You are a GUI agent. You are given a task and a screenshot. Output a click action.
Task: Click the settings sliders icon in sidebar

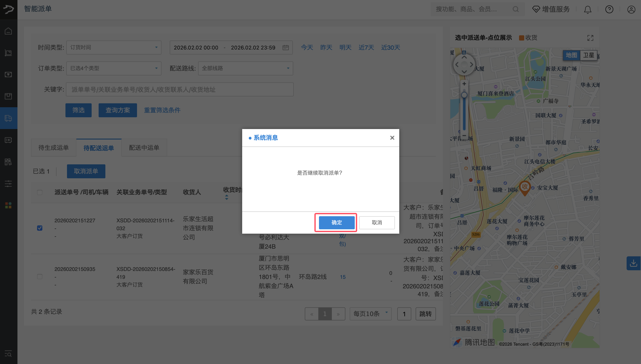[8, 184]
